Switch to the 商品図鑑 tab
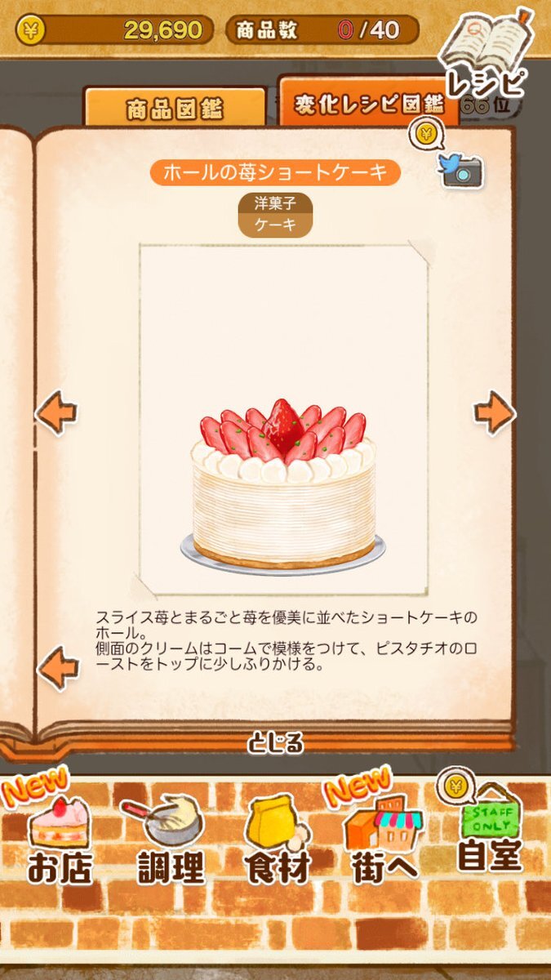Image resolution: width=551 pixels, height=980 pixels. click(175, 109)
